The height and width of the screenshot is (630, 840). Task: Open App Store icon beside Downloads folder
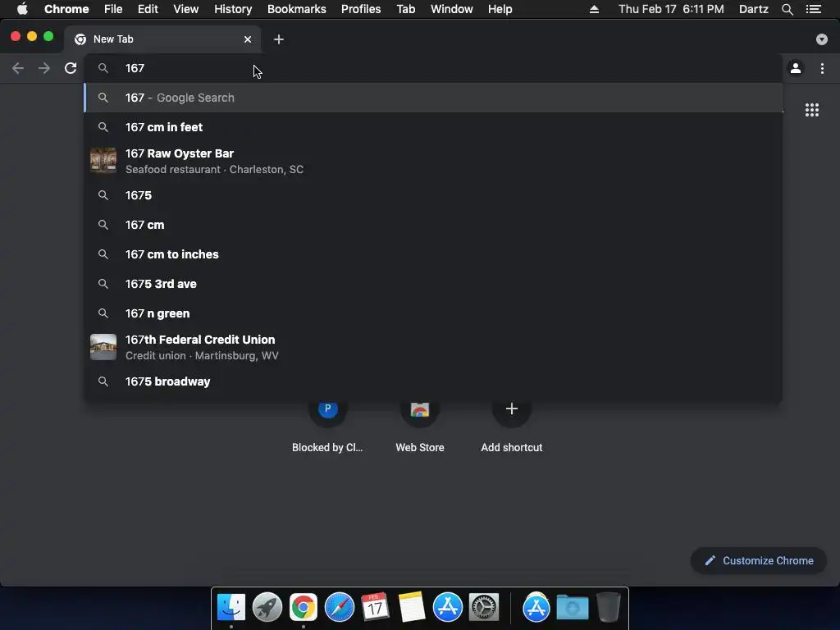(x=536, y=607)
